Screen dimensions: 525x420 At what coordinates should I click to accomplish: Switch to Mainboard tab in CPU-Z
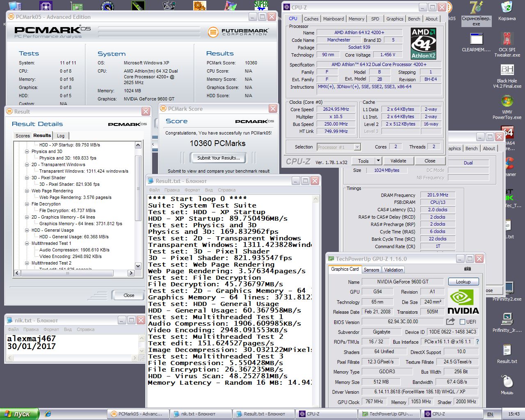[x=333, y=19]
